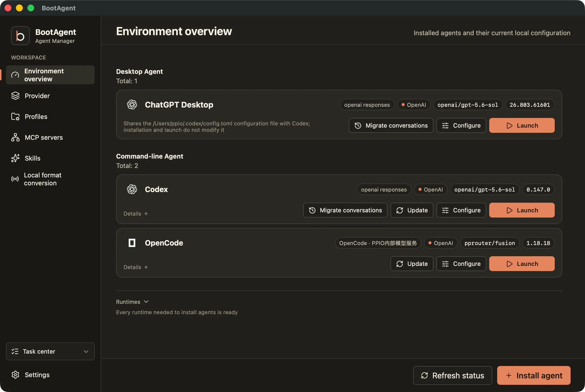The height and width of the screenshot is (392, 585).
Task: Navigate to MCP servers
Action: pos(50,138)
